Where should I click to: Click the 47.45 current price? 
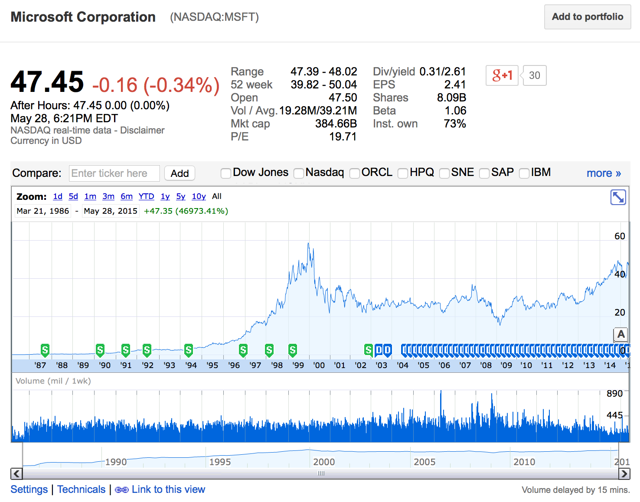[47, 82]
